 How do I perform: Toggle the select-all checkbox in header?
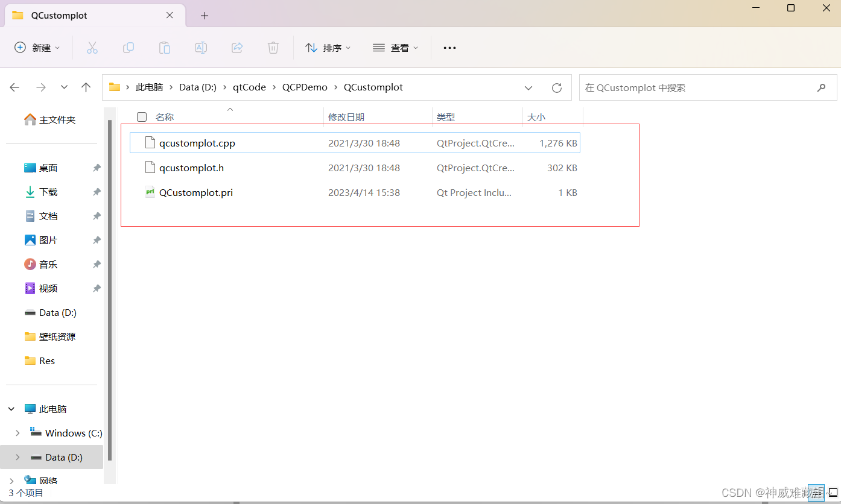point(142,117)
